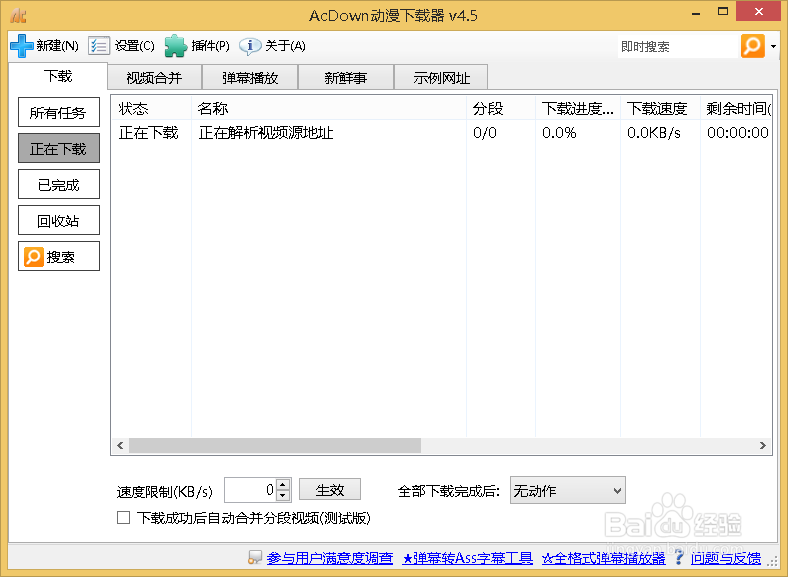Click the 速度限制 value field
Image resolution: width=788 pixels, height=577 pixels.
click(250, 490)
